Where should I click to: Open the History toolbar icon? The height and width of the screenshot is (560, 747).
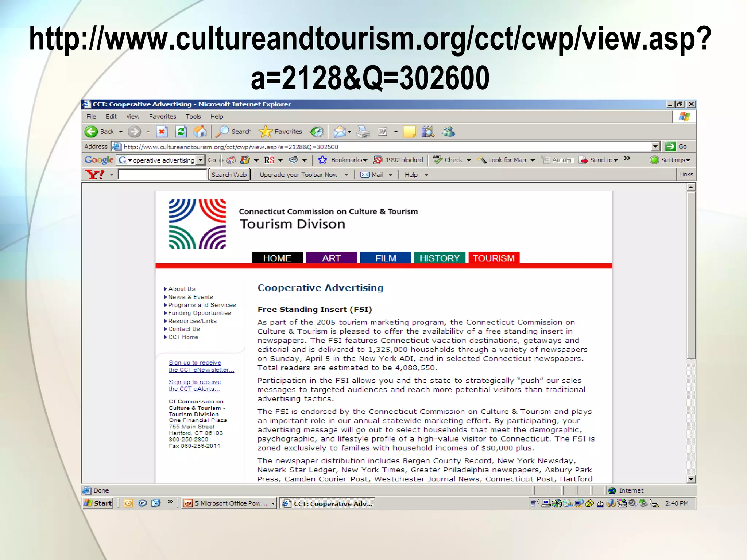pos(317,132)
